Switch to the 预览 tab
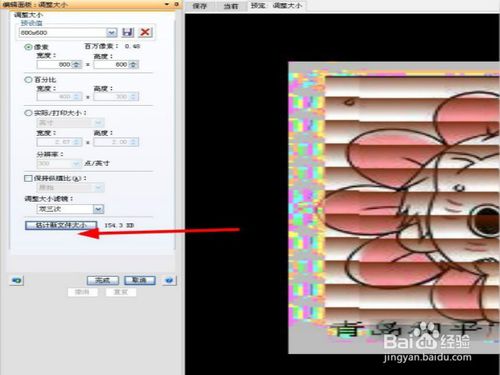 (258, 6)
